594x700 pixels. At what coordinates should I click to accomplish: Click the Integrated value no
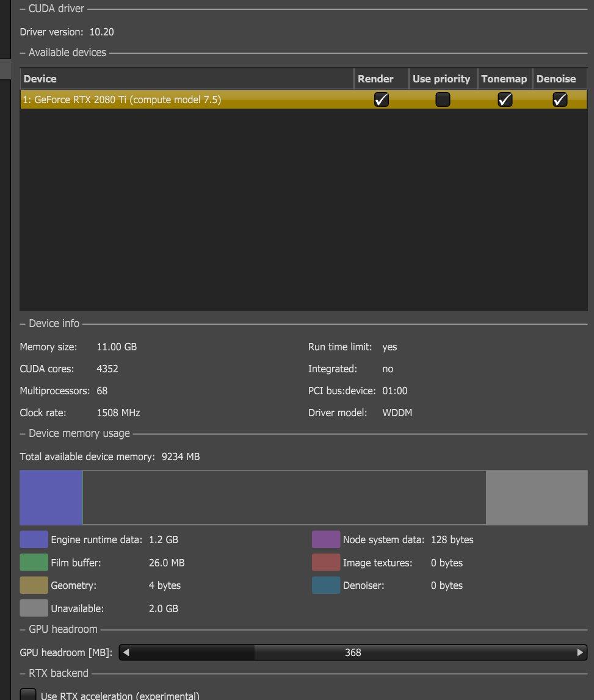[388, 369]
